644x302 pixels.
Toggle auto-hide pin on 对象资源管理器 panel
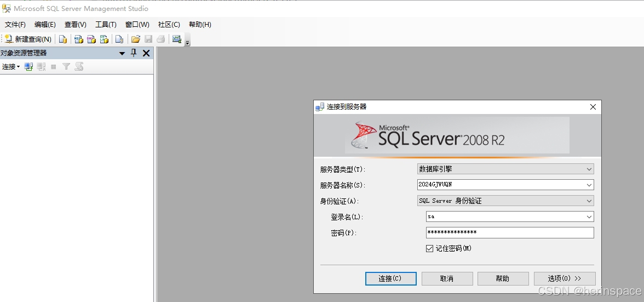pyautogui.click(x=134, y=53)
